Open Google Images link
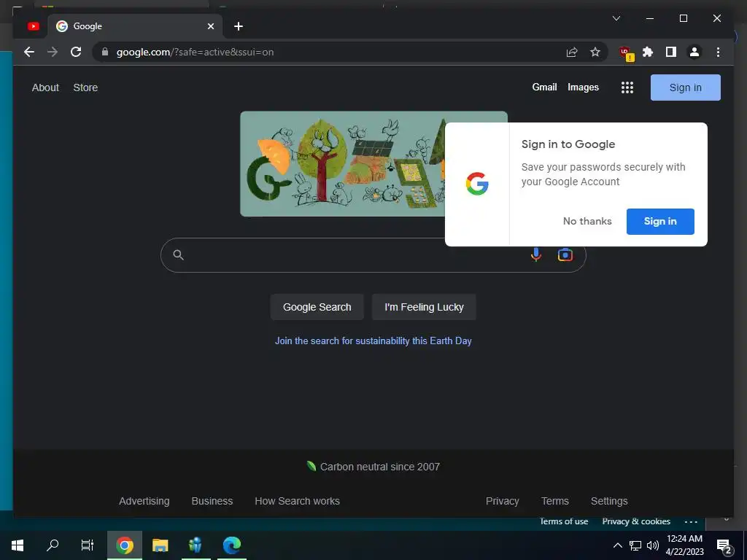 [583, 87]
